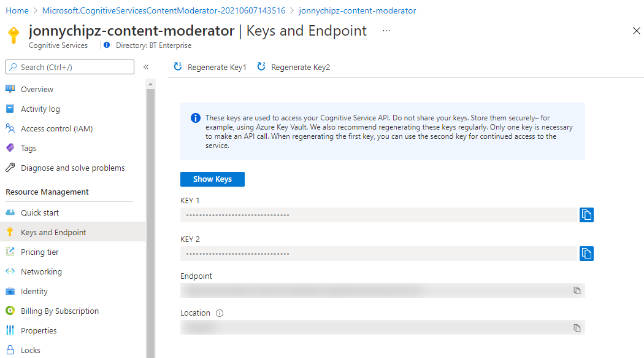Copy the Location value
The width and height of the screenshot is (644, 358).
[577, 328]
